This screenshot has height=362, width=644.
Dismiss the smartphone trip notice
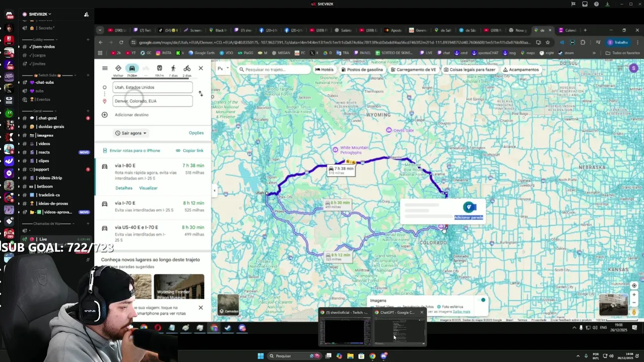(201, 308)
